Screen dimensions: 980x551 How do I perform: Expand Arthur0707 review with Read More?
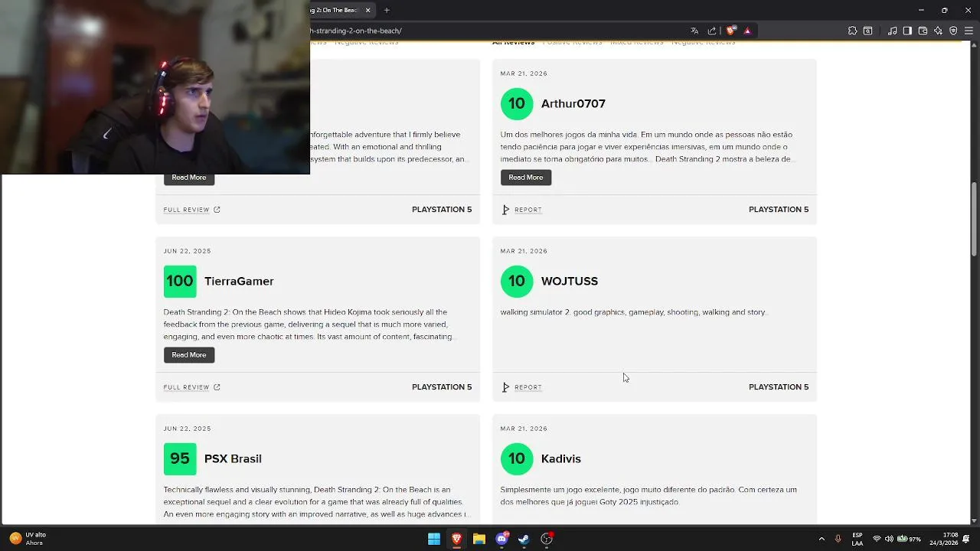click(x=526, y=178)
